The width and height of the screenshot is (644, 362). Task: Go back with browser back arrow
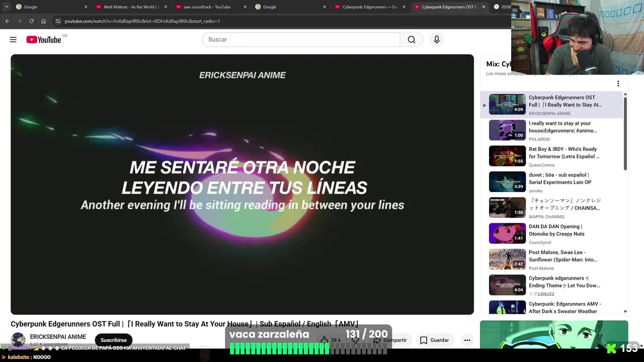coord(7,21)
